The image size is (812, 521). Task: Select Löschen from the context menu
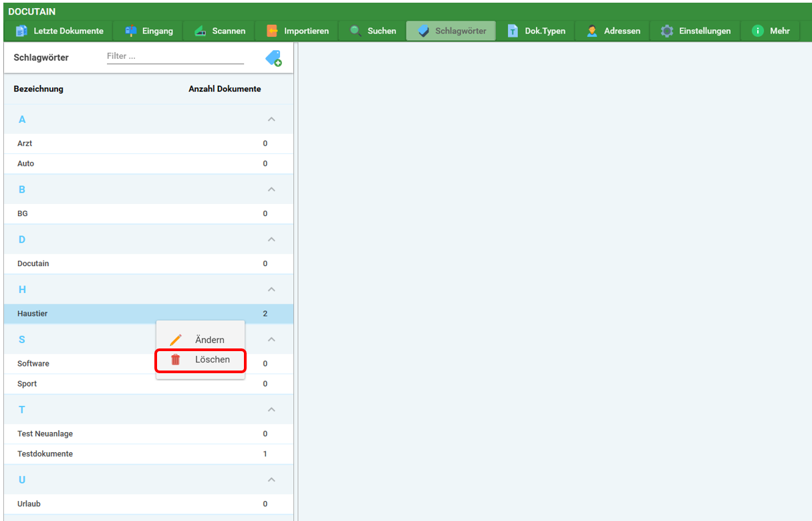[200, 360]
